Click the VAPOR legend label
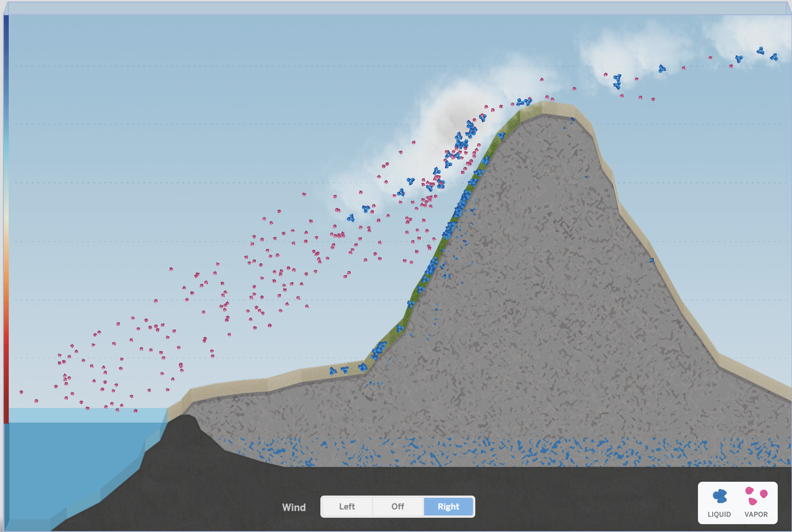Viewport: 792px width, 532px height. (x=756, y=514)
